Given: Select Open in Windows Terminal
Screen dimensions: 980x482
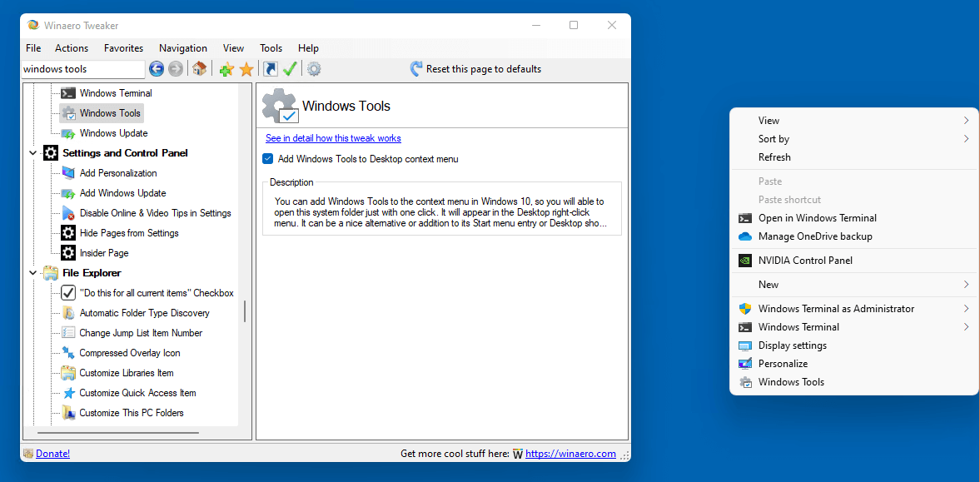Looking at the screenshot, I should (x=854, y=218).
